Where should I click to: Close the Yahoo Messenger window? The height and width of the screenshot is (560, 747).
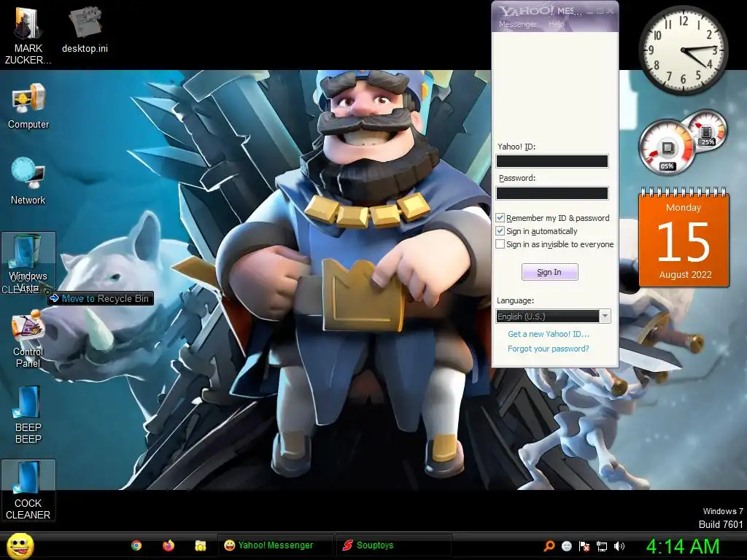pos(610,10)
